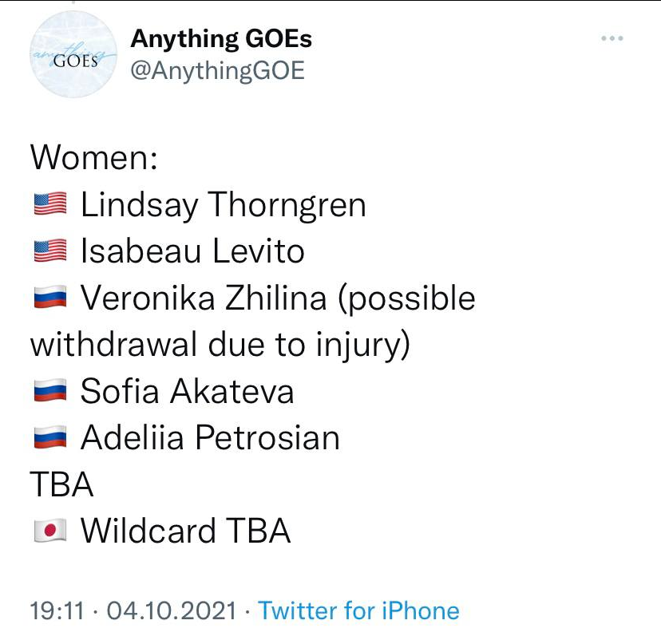Click the Russian flag beside Veronika Zhilina

pos(50,299)
